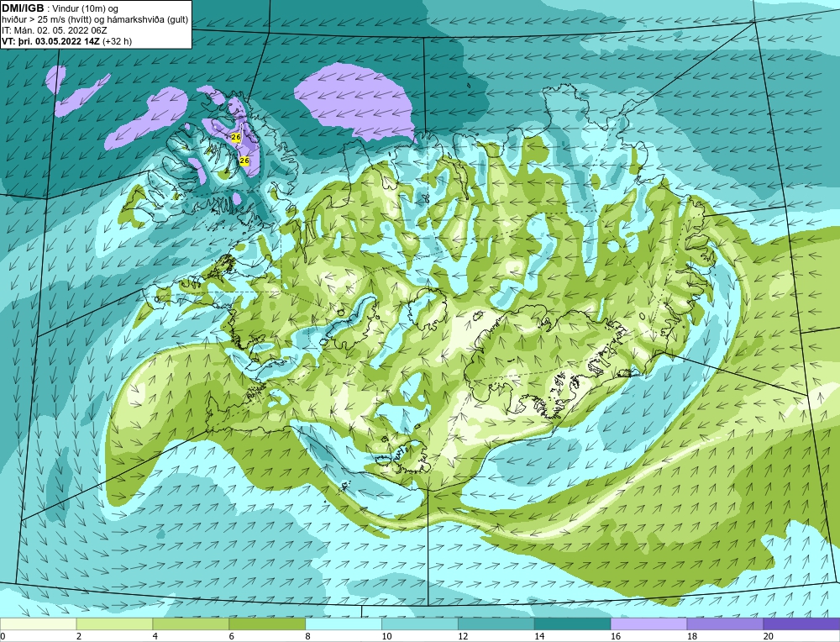This screenshot has height=642, width=840.
Task: Select the 8–10 m/s pale cyan legend swatch
Action: pos(344,624)
